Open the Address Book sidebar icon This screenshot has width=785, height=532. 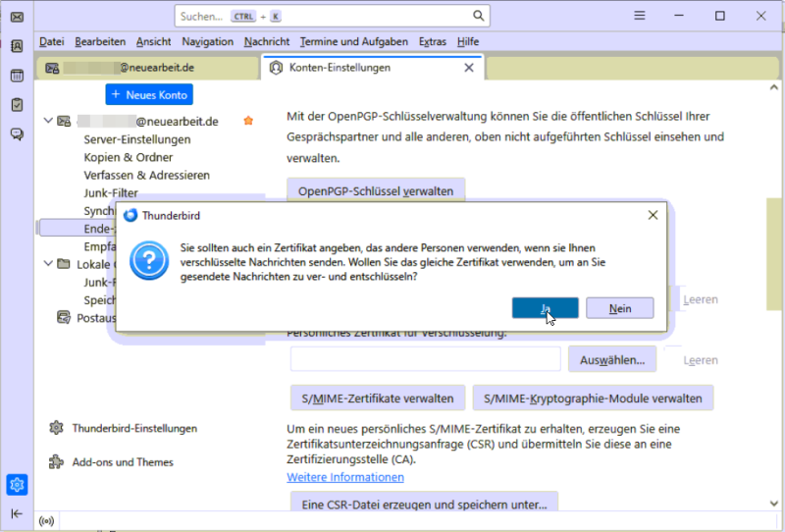[x=17, y=46]
